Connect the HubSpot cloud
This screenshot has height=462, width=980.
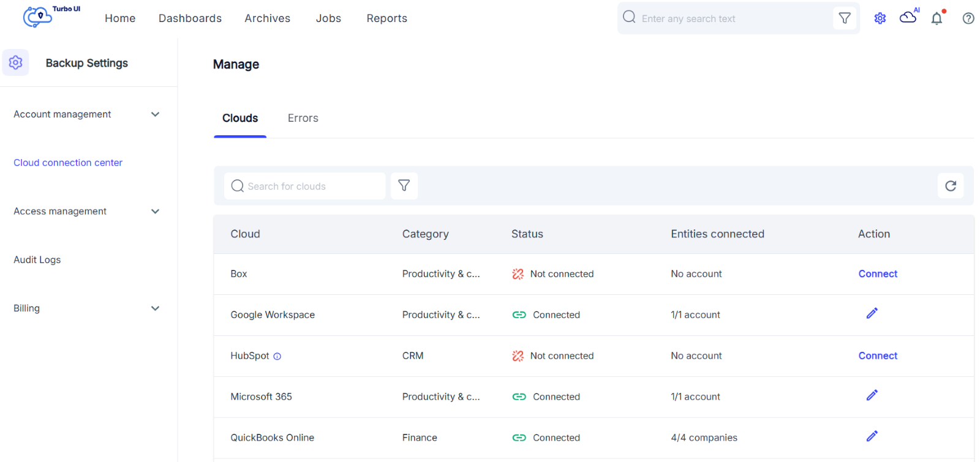click(x=878, y=356)
